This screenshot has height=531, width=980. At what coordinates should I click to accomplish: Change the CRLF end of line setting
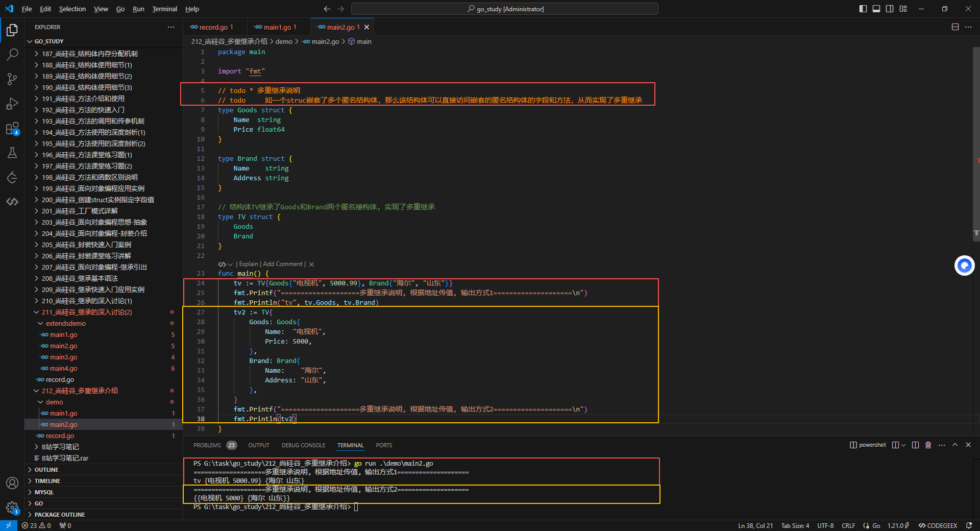(848, 525)
